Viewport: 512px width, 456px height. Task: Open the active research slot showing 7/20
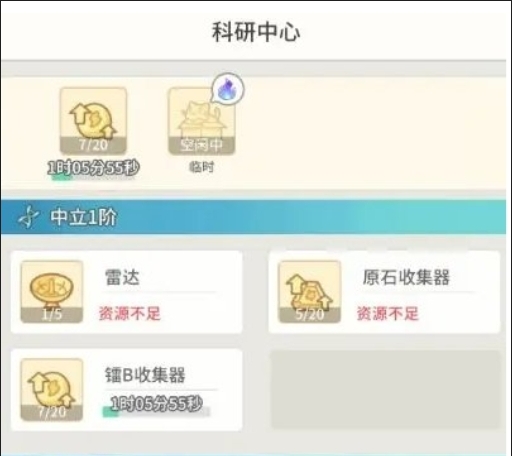click(93, 121)
